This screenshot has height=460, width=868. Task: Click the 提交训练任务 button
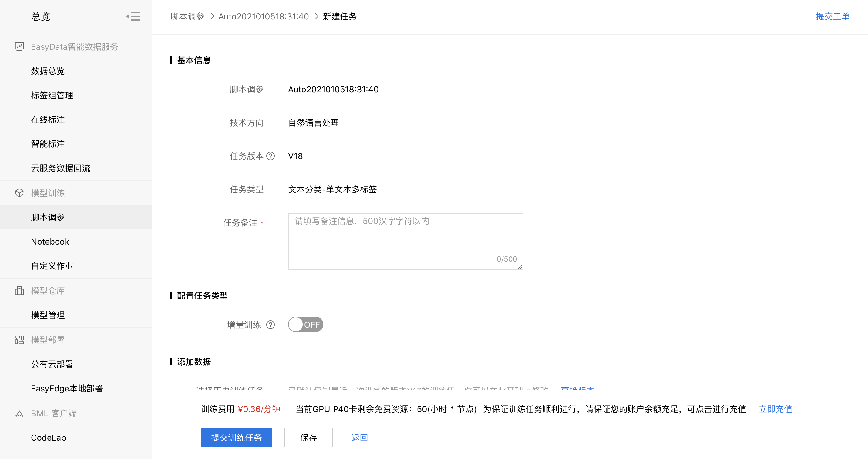click(236, 438)
